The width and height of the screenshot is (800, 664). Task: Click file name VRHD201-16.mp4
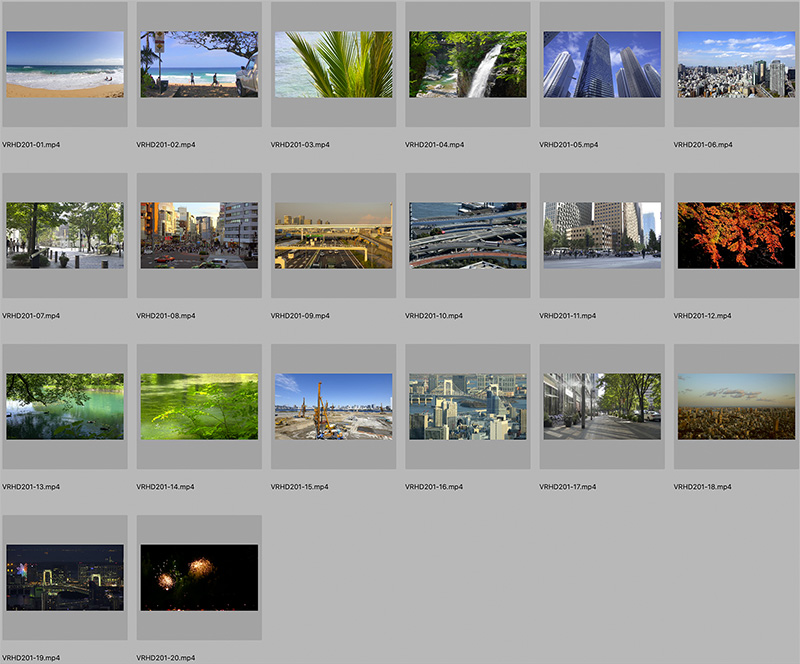point(434,486)
